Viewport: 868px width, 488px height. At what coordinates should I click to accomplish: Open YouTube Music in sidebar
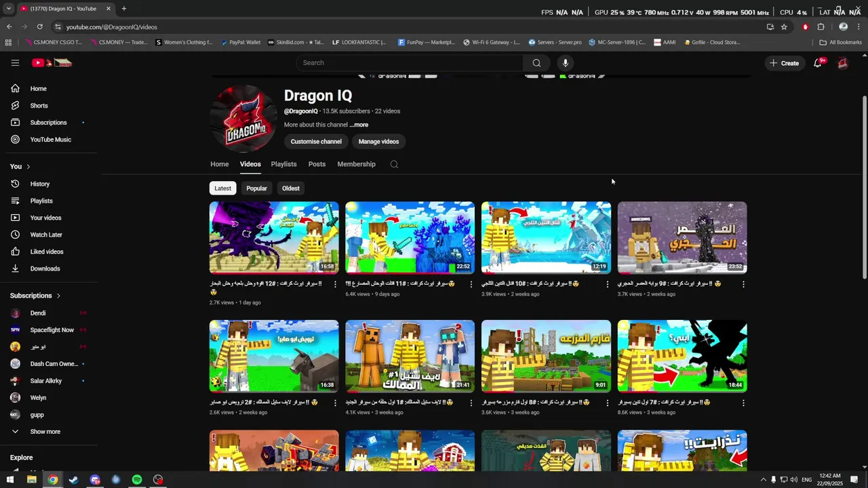(x=49, y=140)
